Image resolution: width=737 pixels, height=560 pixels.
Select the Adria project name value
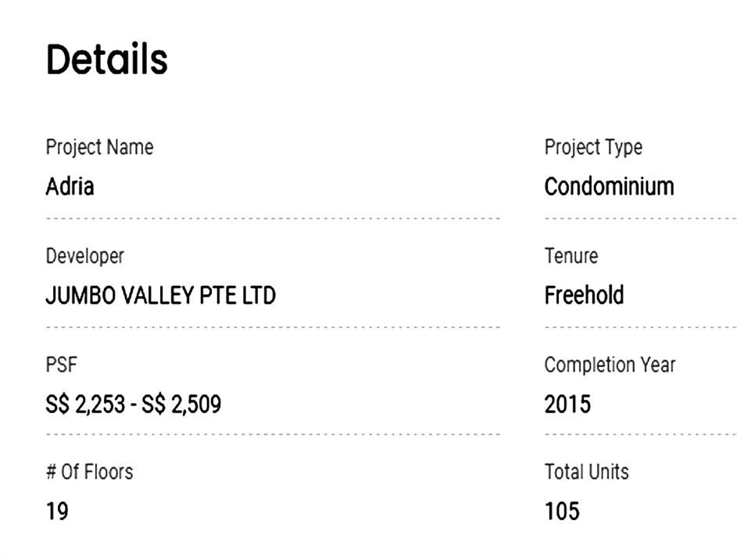[x=70, y=187]
